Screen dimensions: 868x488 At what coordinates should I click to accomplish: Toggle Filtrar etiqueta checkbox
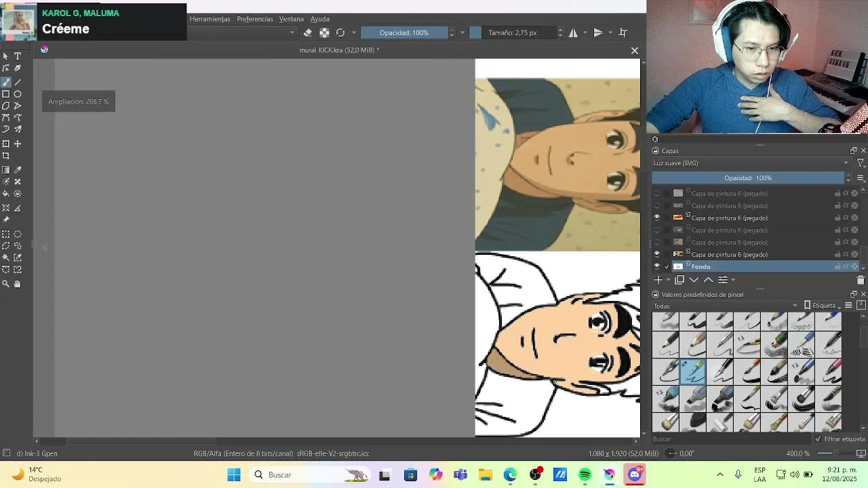coord(818,439)
